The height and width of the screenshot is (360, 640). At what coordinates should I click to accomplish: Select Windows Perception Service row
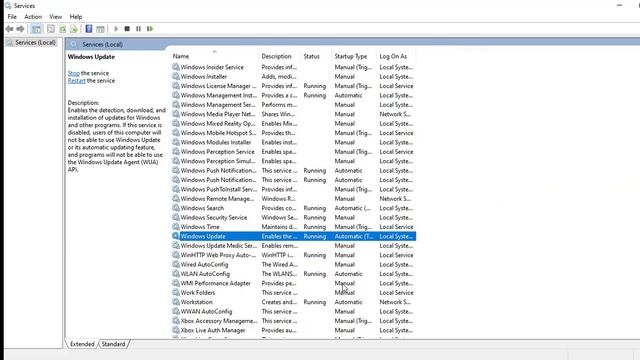tap(293, 151)
